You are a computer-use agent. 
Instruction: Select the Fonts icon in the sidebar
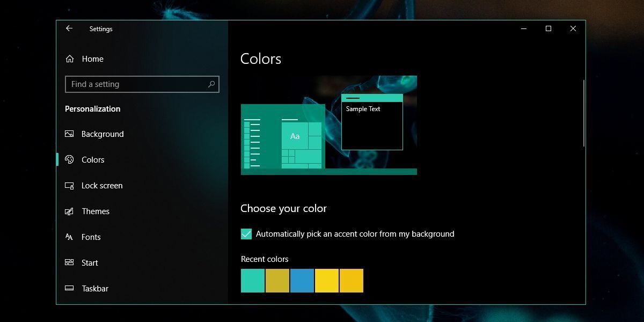[69, 237]
